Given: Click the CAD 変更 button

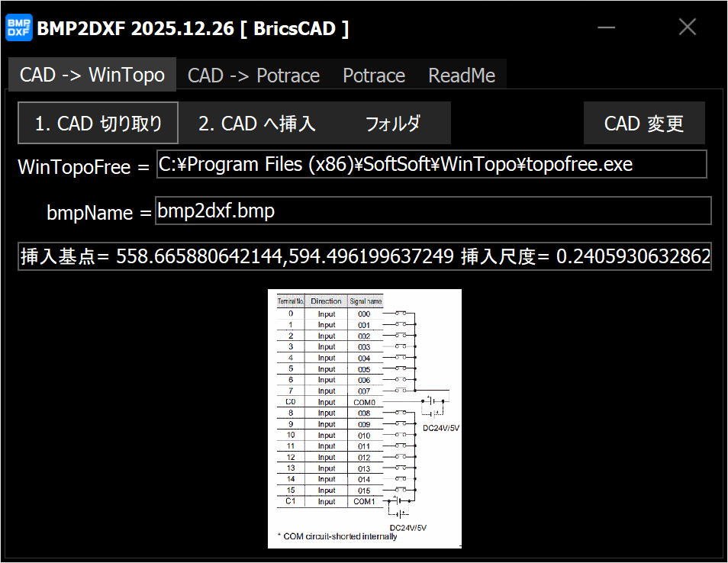Looking at the screenshot, I should [643, 124].
